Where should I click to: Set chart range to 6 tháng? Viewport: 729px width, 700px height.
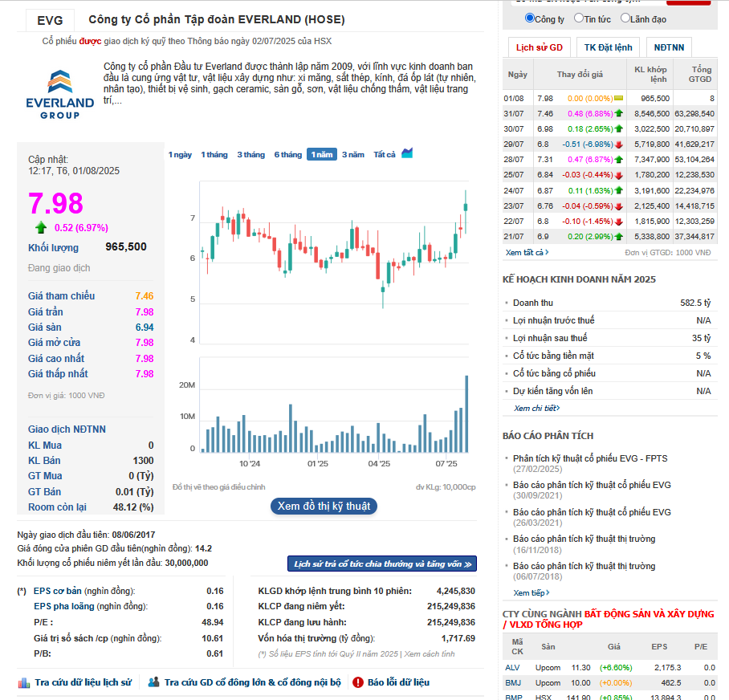tap(287, 155)
